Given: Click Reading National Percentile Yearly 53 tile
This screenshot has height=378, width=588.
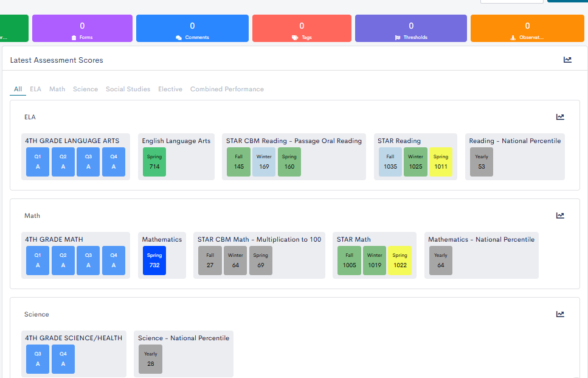Looking at the screenshot, I should (482, 162).
